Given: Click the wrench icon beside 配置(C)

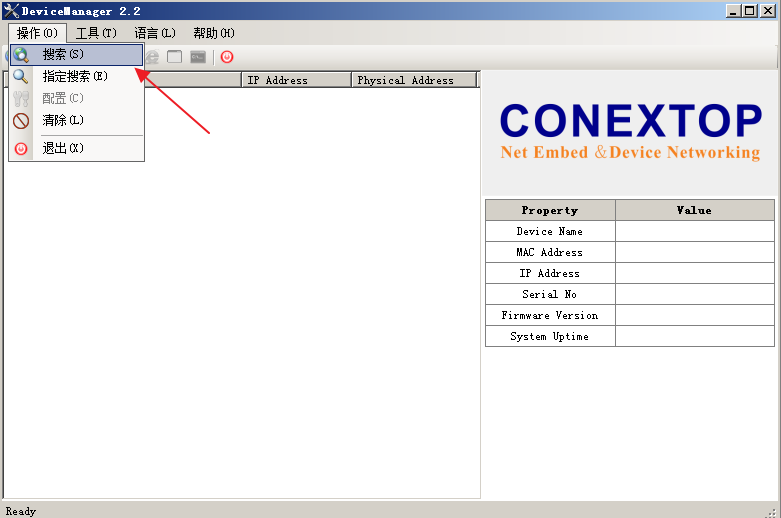Looking at the screenshot, I should pos(21,98).
